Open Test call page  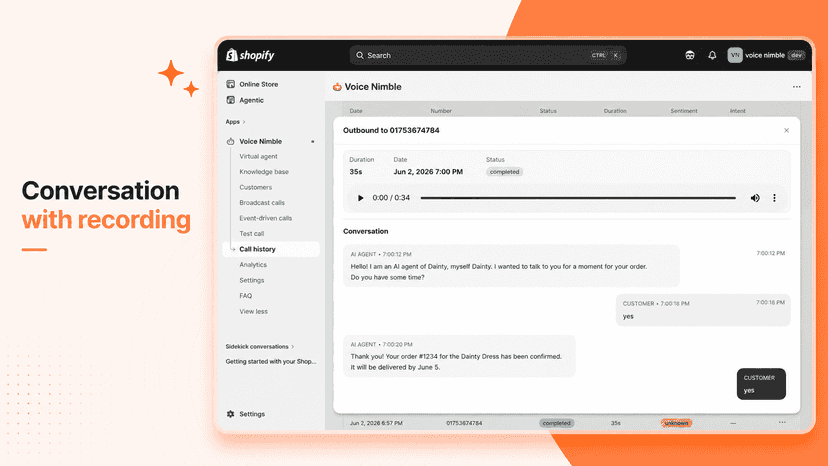pyautogui.click(x=251, y=234)
